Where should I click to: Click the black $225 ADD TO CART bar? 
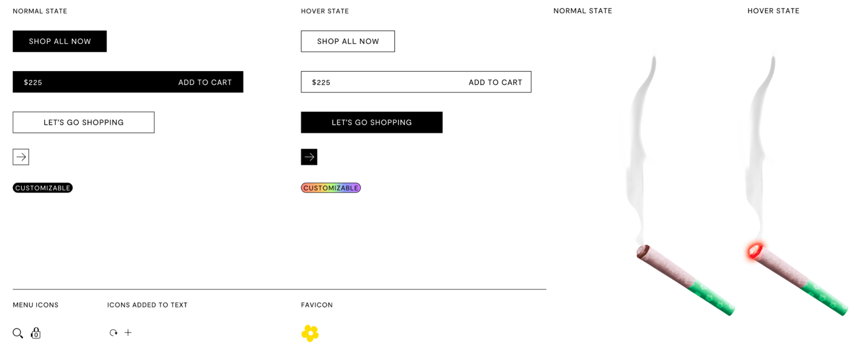pyautogui.click(x=128, y=82)
